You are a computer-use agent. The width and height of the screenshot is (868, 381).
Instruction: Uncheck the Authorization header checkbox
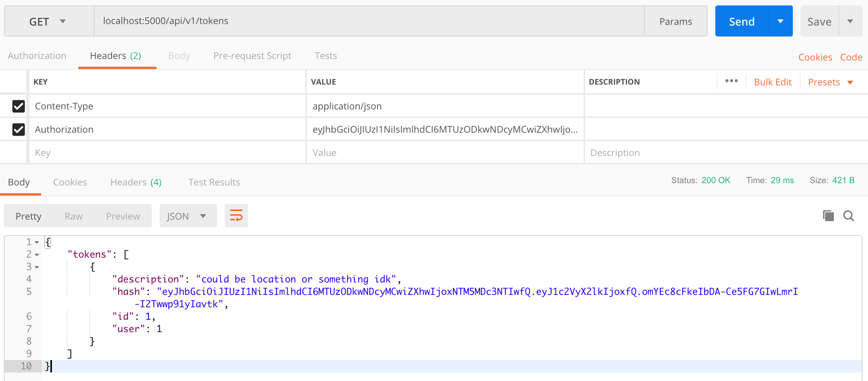tap(19, 129)
